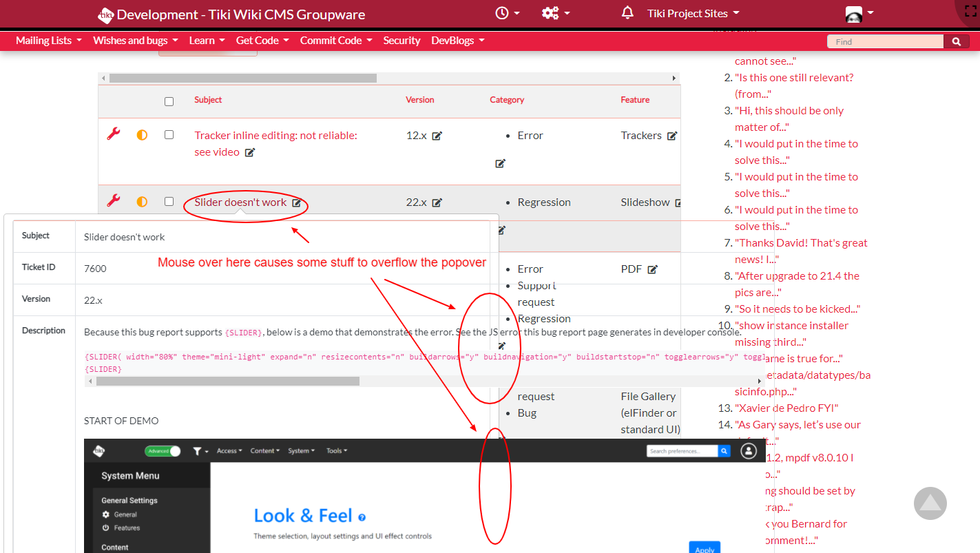
Task: Open the Security menu item
Action: (402, 41)
